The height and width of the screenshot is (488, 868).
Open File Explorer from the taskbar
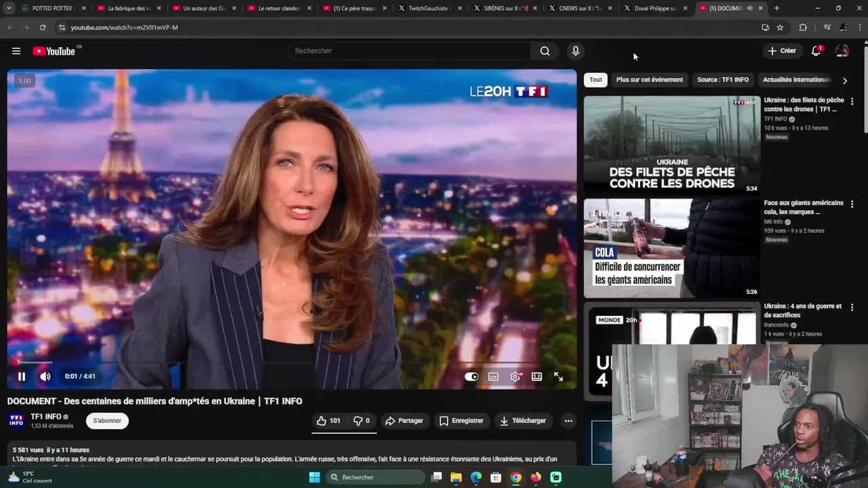pos(456,477)
